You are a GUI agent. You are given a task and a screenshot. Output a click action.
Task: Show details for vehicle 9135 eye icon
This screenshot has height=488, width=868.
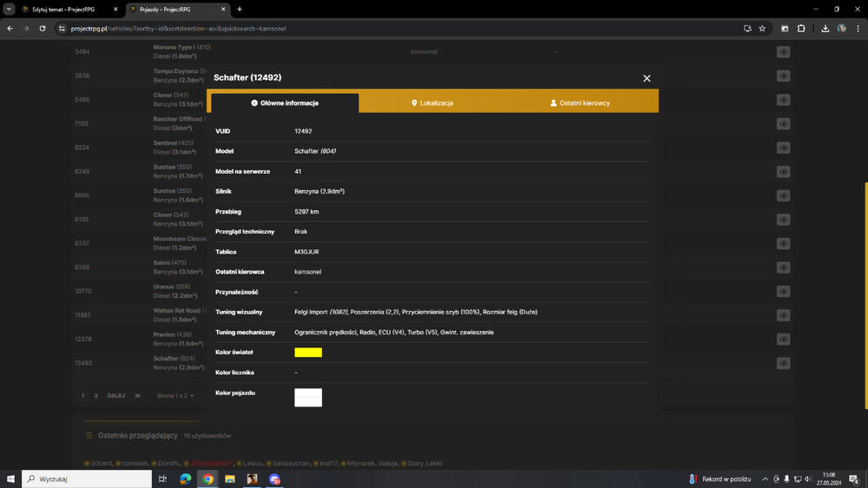(783, 220)
